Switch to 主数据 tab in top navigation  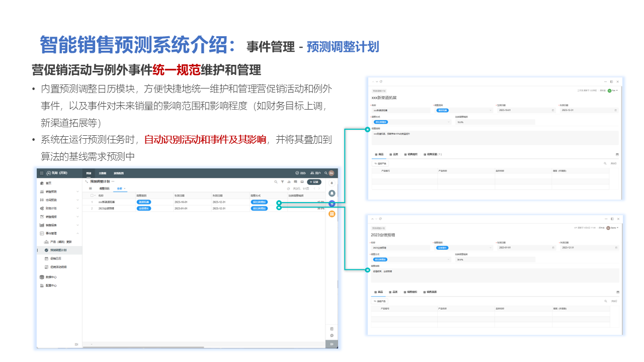click(x=102, y=173)
